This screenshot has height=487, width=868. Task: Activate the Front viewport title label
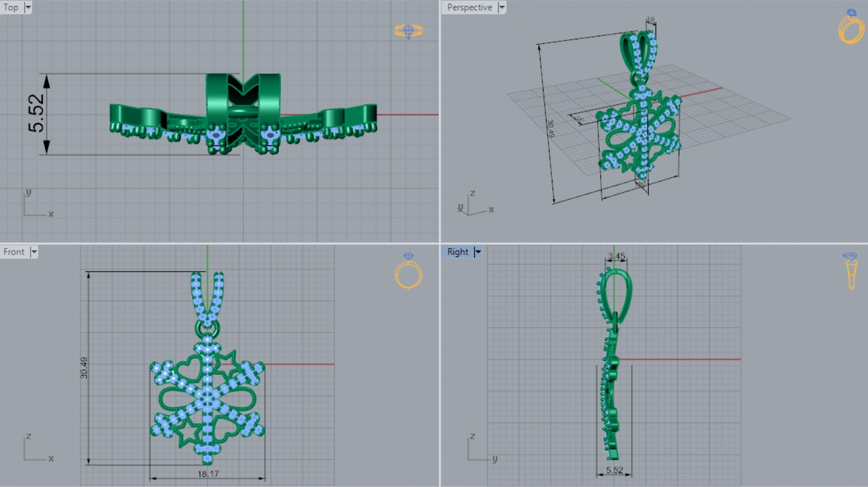pos(14,252)
